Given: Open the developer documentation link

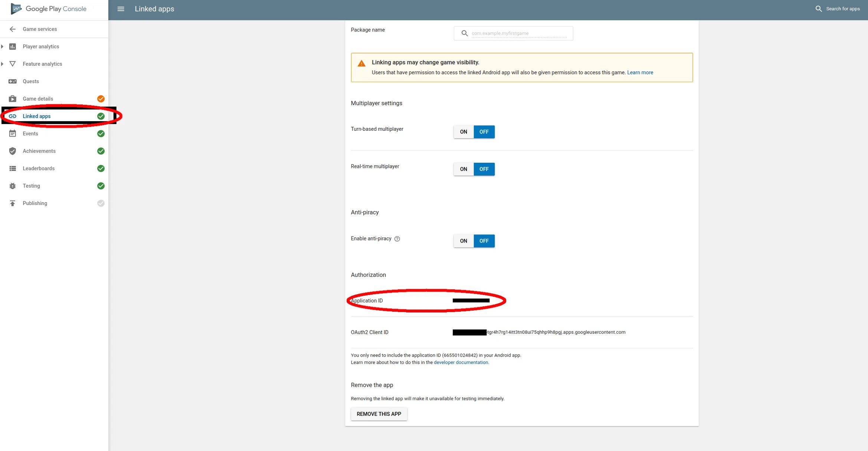Looking at the screenshot, I should [x=461, y=363].
